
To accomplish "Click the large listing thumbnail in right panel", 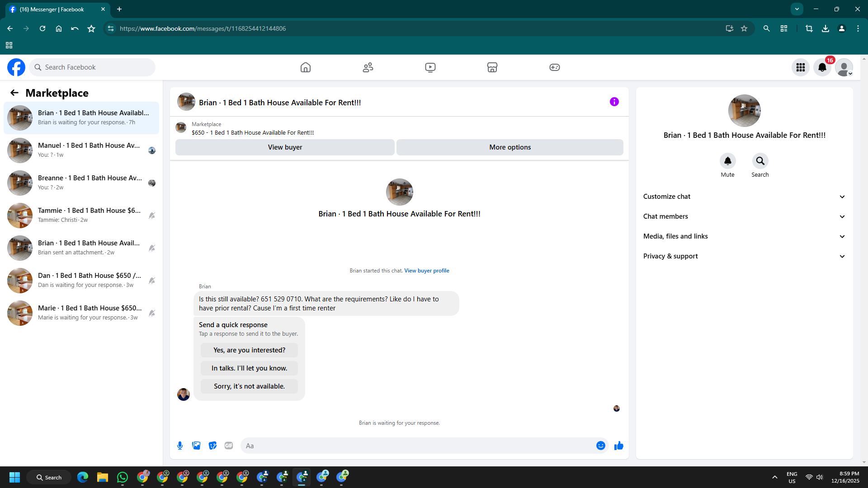I will 745,111.
